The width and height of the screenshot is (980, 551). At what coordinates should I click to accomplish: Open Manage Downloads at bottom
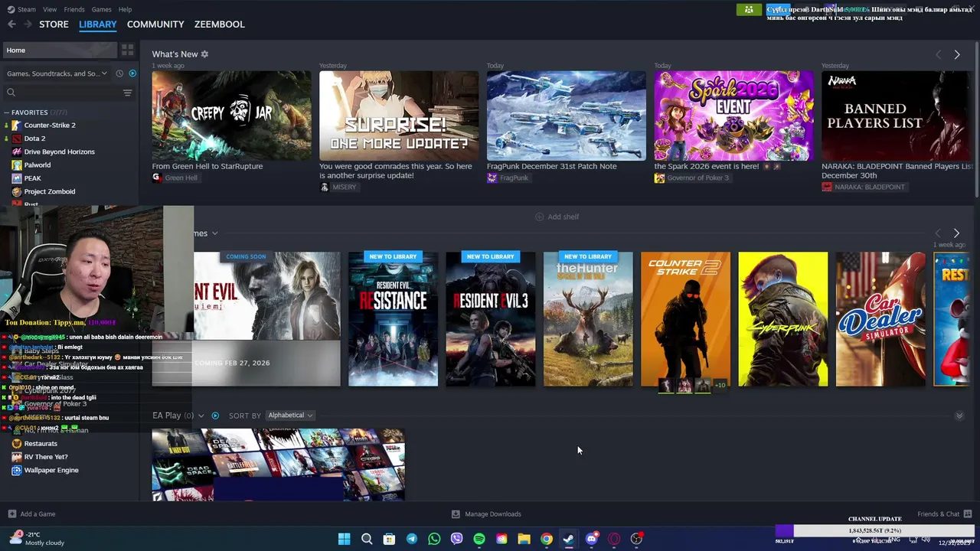click(x=486, y=514)
